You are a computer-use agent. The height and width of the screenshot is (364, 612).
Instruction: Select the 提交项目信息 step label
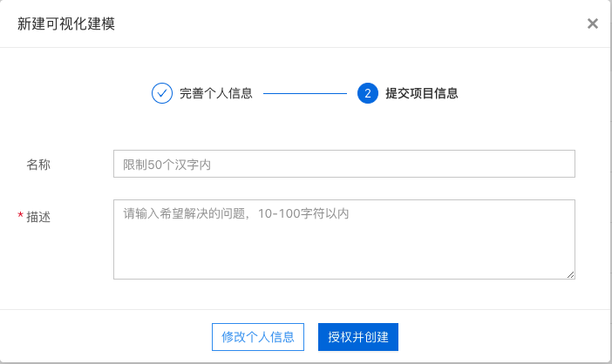coord(422,93)
